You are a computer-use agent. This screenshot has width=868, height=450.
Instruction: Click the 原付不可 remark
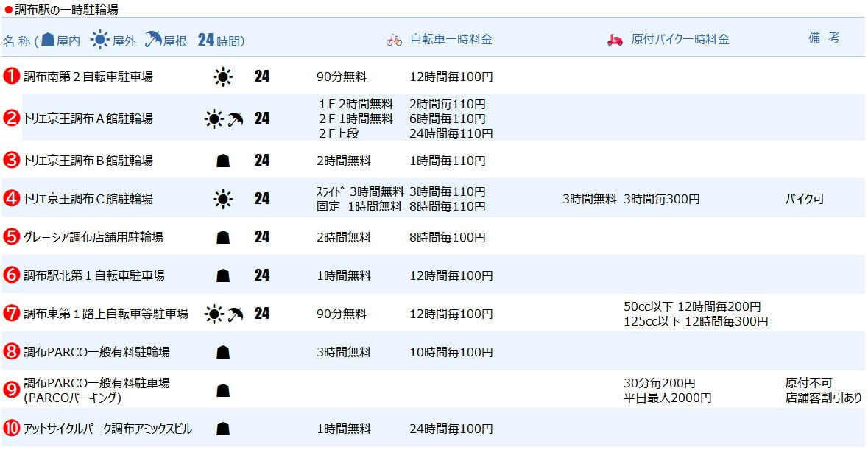tap(809, 382)
